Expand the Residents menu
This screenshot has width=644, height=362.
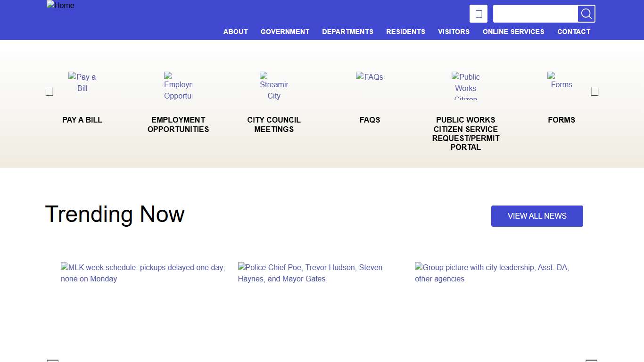click(x=405, y=32)
